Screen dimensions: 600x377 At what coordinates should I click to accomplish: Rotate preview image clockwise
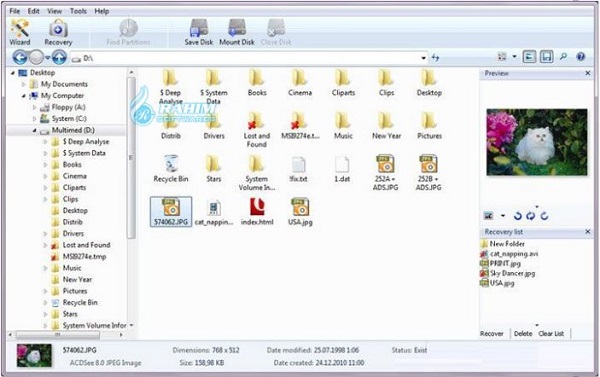[x=544, y=216]
